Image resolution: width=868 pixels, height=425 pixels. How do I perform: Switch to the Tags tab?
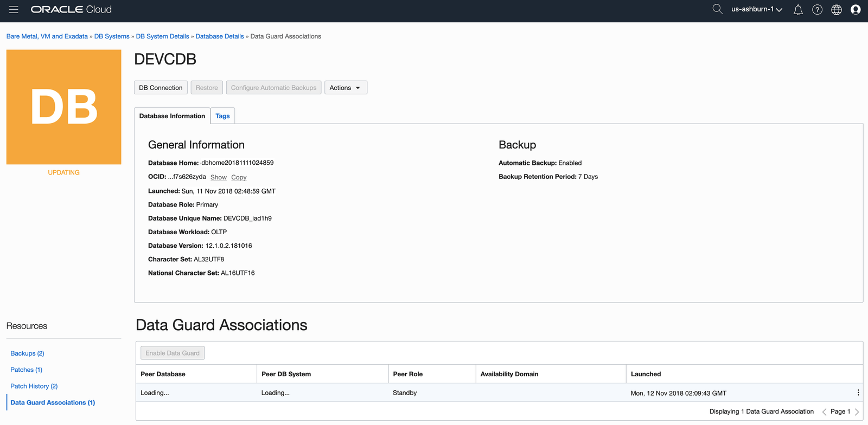(x=222, y=116)
